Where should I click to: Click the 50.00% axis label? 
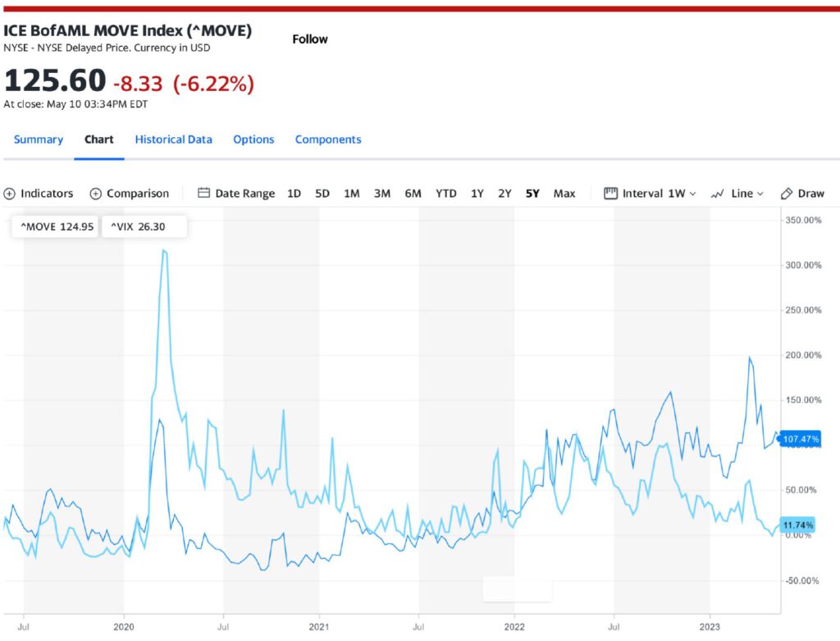click(801, 491)
